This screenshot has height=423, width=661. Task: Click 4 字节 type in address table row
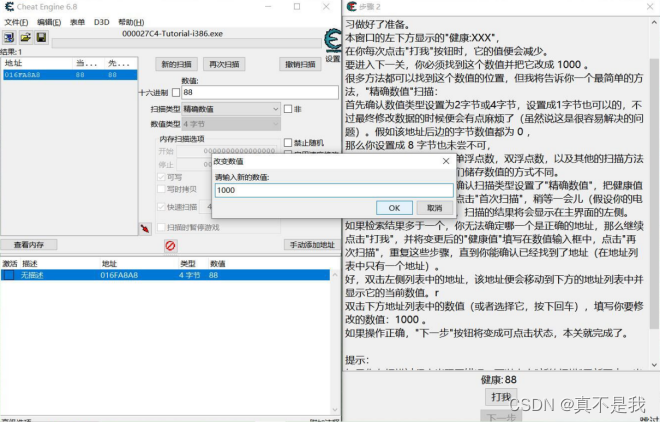click(189, 275)
